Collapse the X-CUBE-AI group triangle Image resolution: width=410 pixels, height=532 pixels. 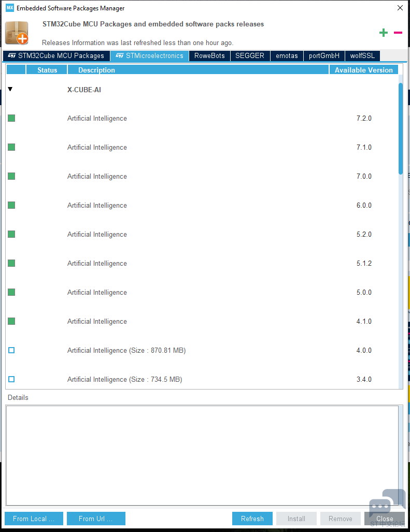pos(10,89)
